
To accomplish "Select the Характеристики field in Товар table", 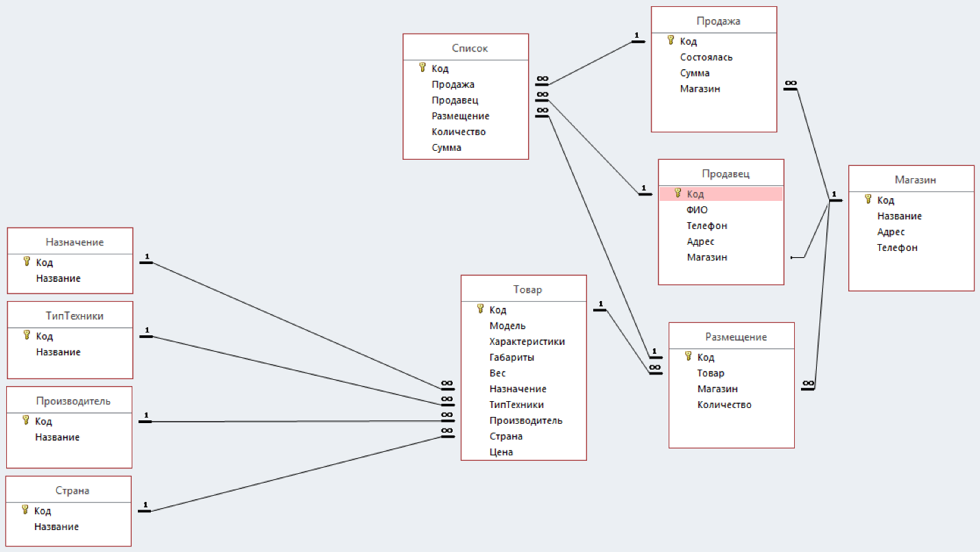I will (524, 341).
